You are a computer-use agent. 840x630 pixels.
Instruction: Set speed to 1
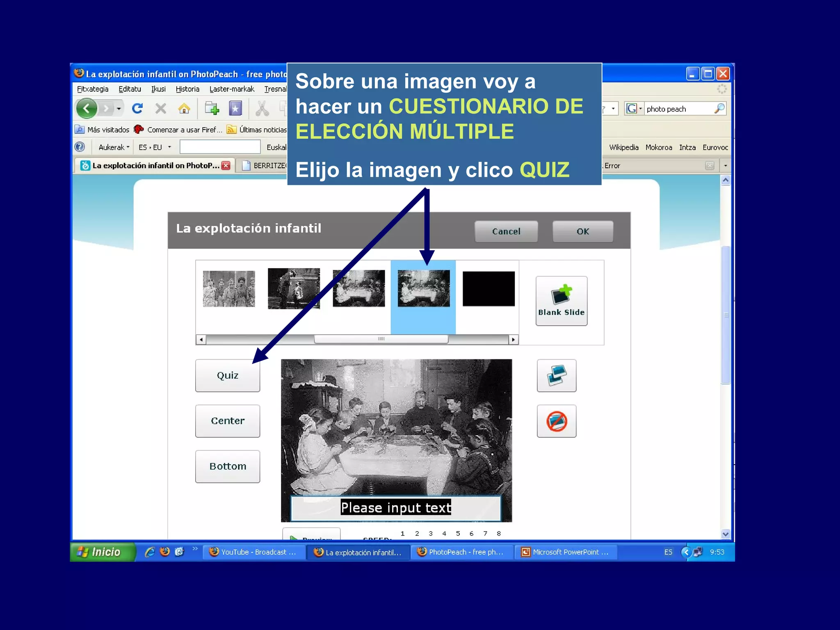403,534
